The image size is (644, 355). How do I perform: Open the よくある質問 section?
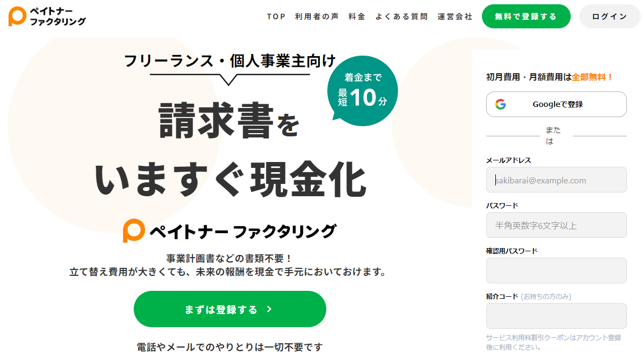click(401, 16)
